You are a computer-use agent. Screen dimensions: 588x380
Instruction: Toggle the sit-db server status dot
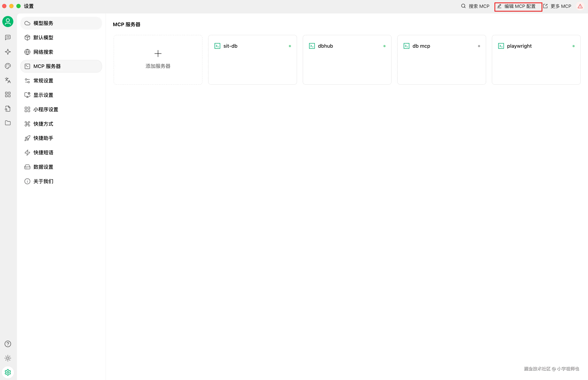[290, 46]
